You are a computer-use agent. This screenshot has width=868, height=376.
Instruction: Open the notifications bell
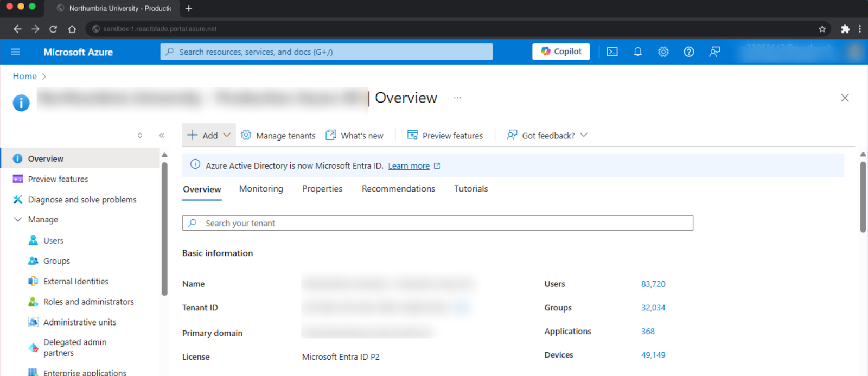(x=637, y=52)
